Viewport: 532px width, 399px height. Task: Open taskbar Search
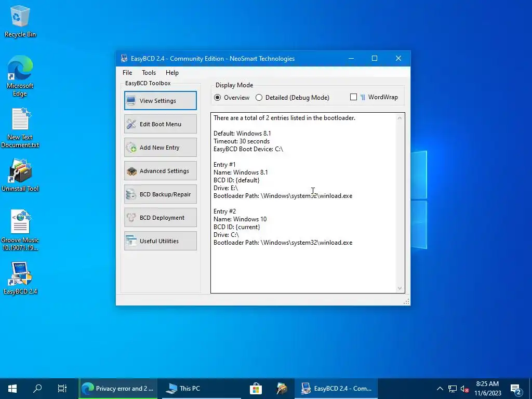pos(37,389)
